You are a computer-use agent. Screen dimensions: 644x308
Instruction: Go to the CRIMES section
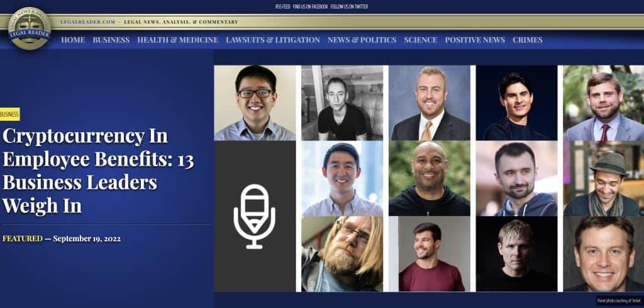click(527, 40)
